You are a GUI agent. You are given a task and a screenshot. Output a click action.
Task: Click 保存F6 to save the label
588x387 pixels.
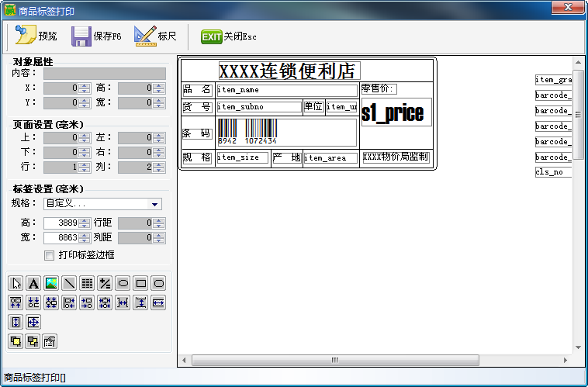pos(96,36)
